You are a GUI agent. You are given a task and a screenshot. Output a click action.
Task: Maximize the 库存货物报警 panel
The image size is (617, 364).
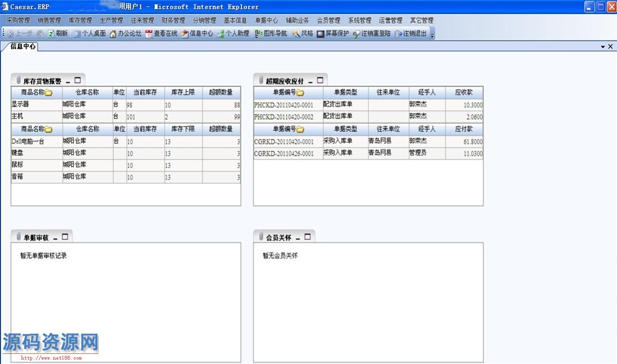pyautogui.click(x=78, y=81)
